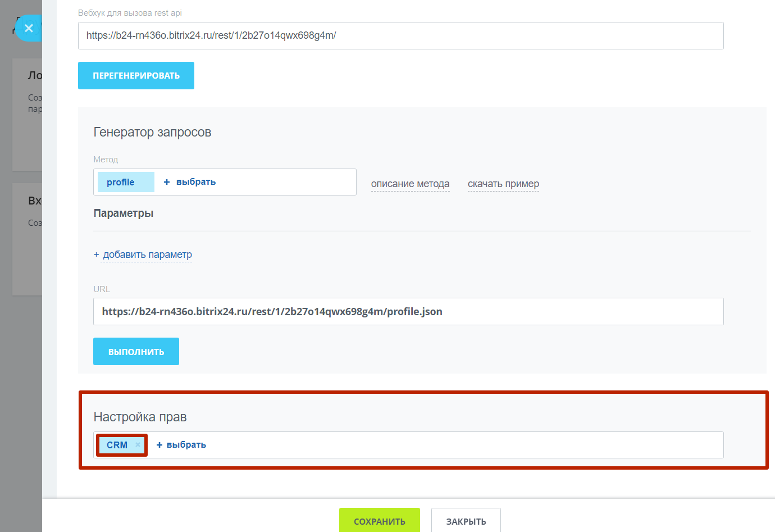
Task: Click the ЗАКРЫТЬ button
Action: click(466, 520)
